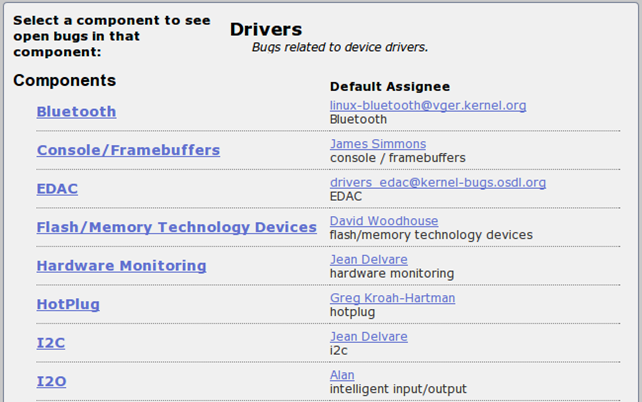Viewport: 642px width, 402px height.
Task: Click the Alan assignee link
Action: pos(343,375)
